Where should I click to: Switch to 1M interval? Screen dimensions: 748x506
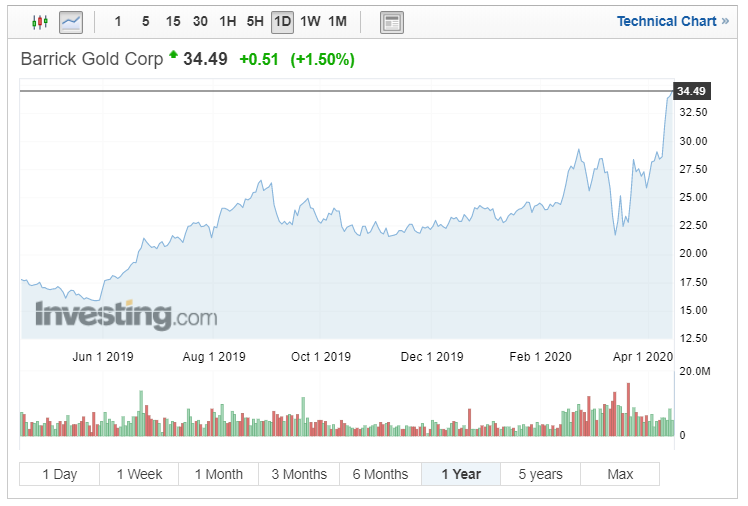[x=337, y=21]
